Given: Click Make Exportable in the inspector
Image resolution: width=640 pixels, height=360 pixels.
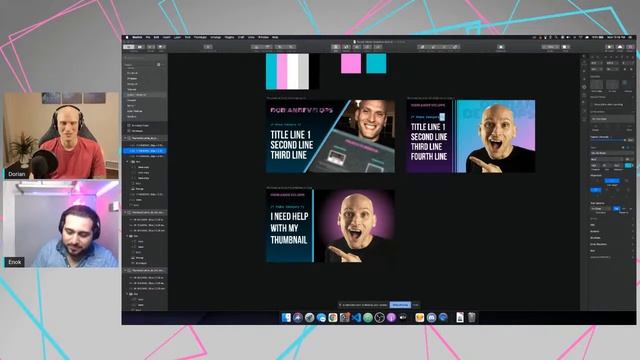Looking at the screenshot, I should [x=601, y=257].
